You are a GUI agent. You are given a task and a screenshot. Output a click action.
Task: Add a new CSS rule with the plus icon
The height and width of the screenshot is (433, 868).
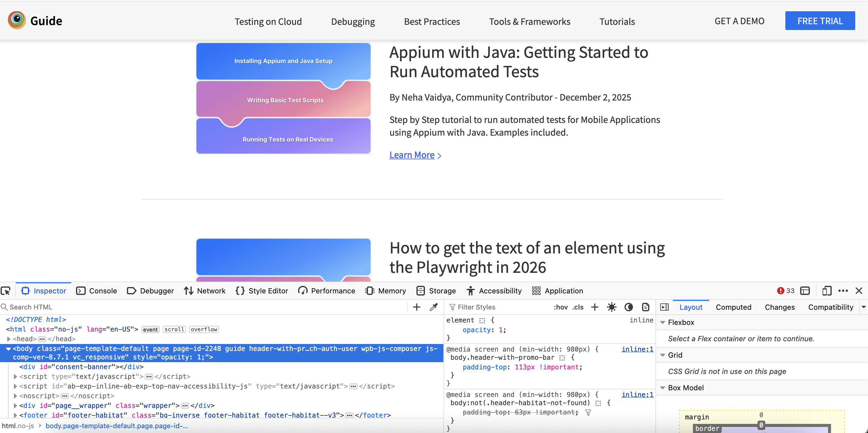(595, 307)
